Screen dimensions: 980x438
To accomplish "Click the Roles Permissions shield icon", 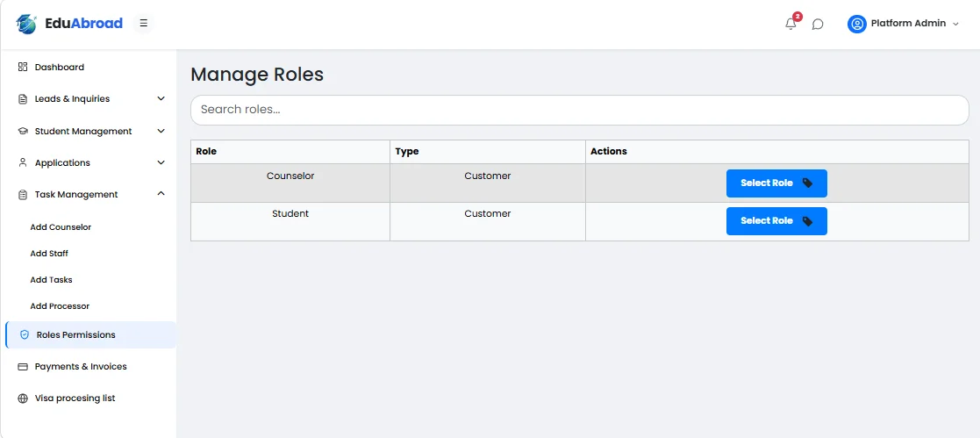I will point(25,334).
